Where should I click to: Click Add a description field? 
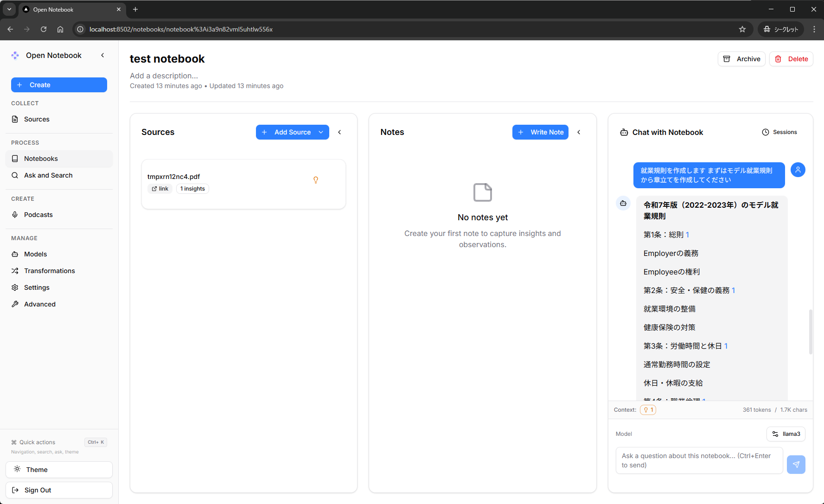pos(164,76)
